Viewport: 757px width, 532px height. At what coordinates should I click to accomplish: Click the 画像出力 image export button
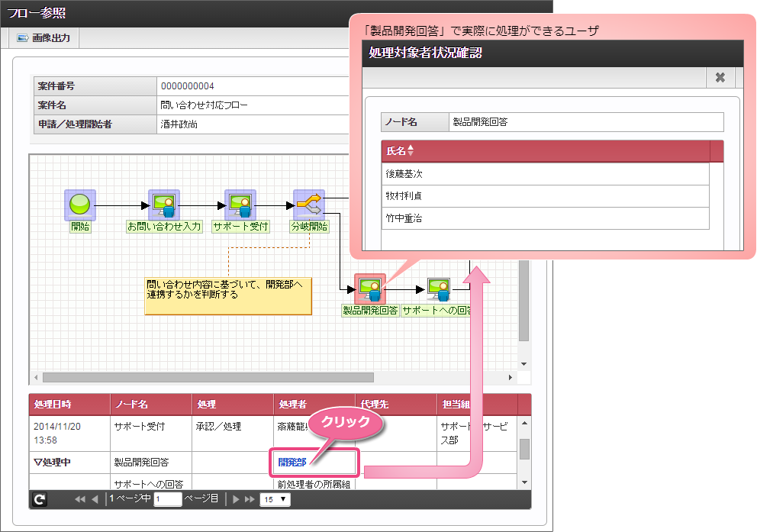pos(44,37)
